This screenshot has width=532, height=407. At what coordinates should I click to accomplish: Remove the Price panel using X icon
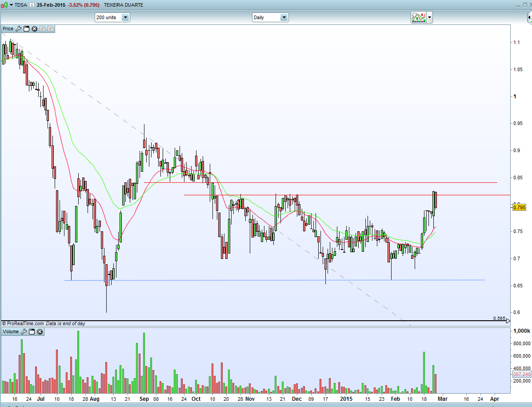tap(34, 29)
